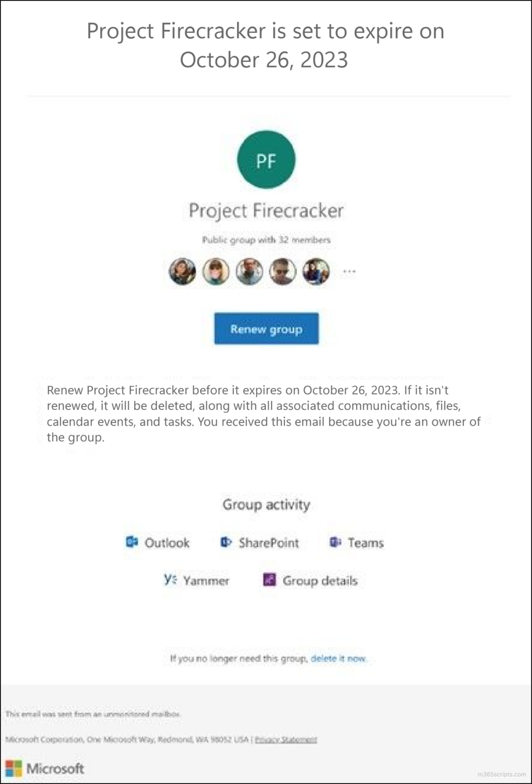Viewport: 532px width, 784px height.
Task: Click the PF group avatar circle
Action: pos(266,159)
